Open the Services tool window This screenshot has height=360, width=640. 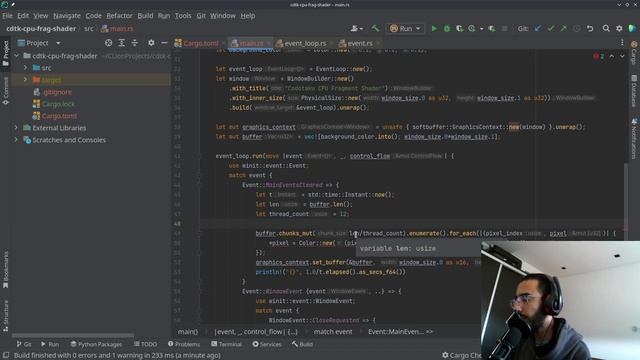click(267, 344)
